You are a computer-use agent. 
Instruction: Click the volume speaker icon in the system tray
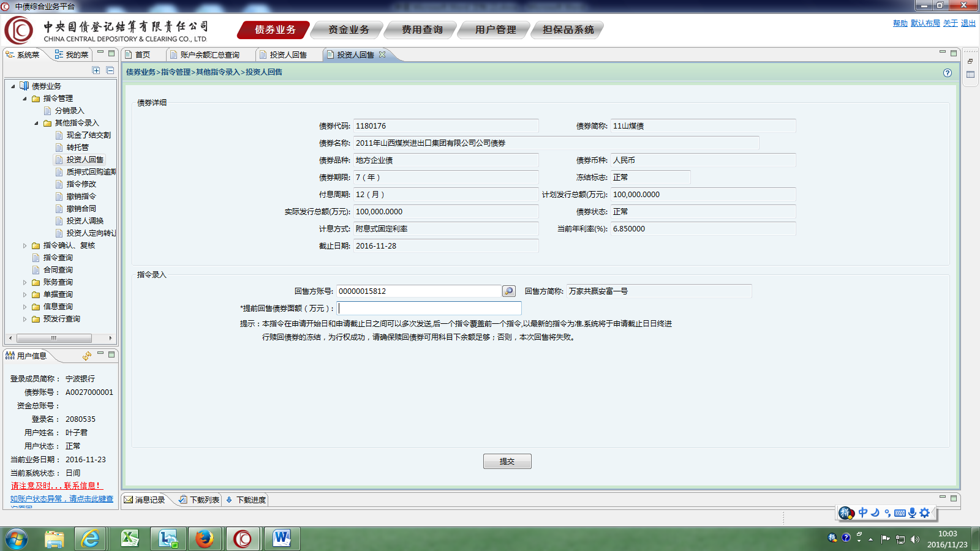click(915, 539)
